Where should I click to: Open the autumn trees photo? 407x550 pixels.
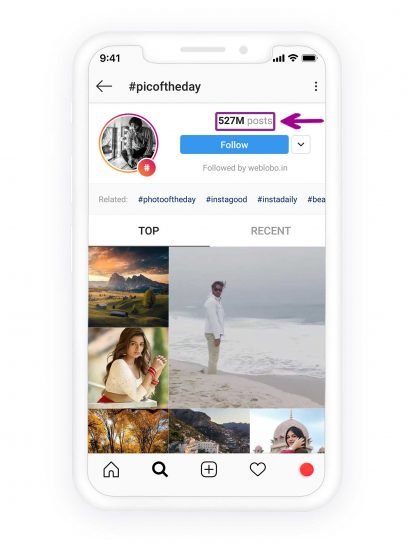[128, 431]
